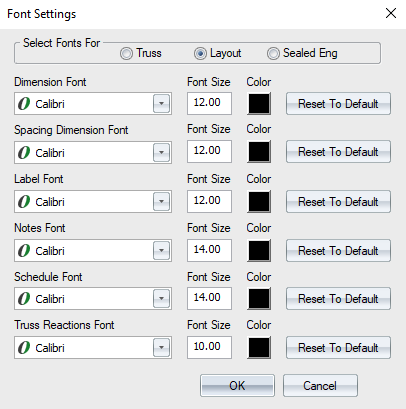Select the Truss radio button
406x409 pixels.
126,54
